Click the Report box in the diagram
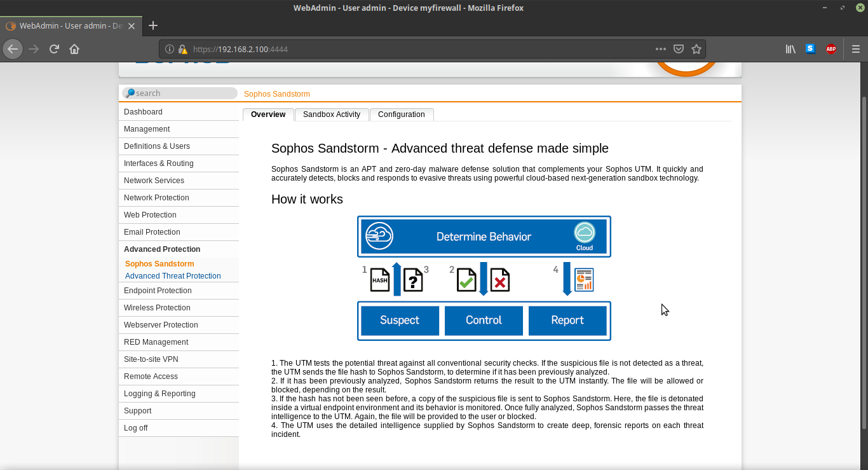The width and height of the screenshot is (868, 470). 567,320
